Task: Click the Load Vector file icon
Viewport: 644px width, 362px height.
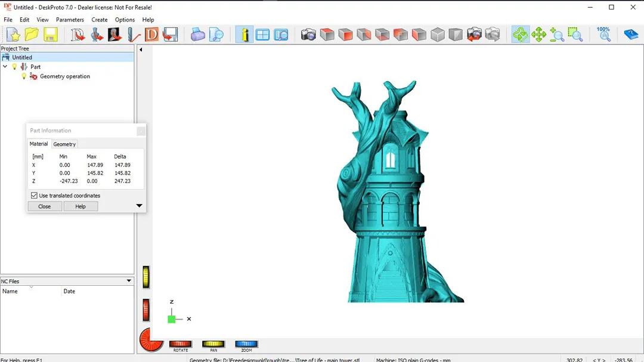Action: click(x=77, y=35)
